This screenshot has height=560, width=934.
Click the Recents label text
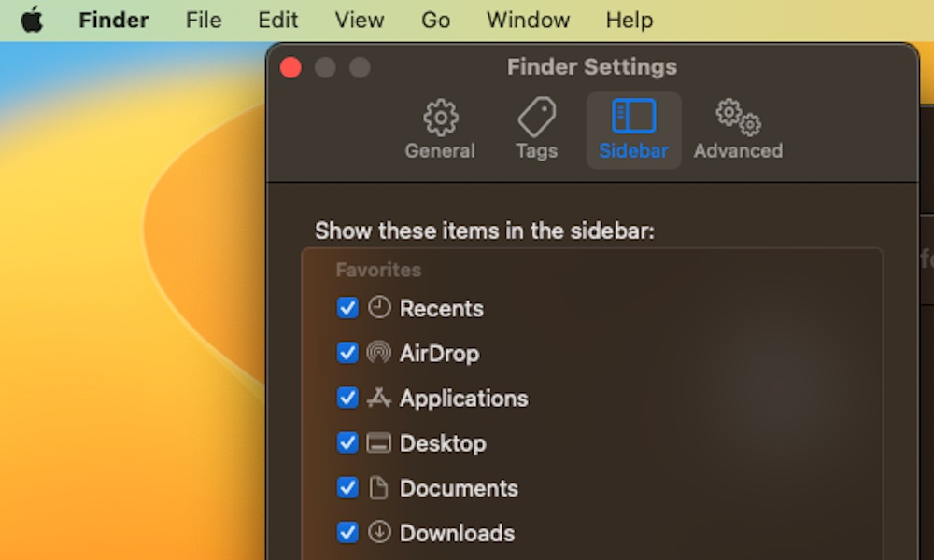pyautogui.click(x=442, y=309)
